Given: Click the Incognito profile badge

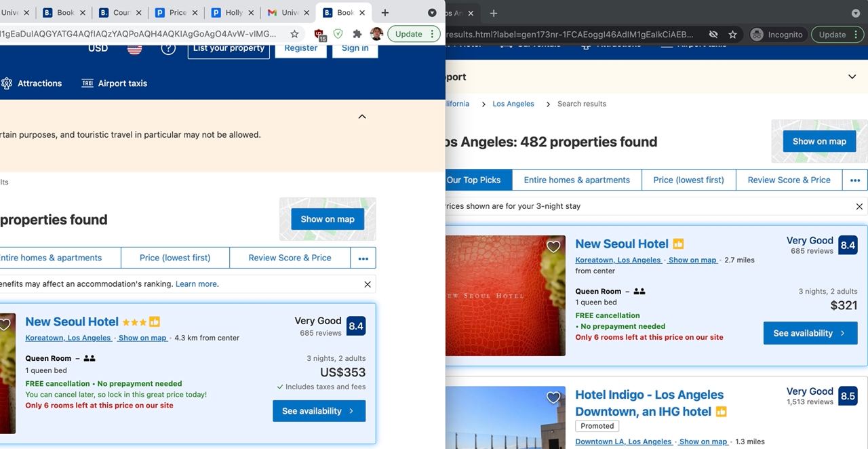Looking at the screenshot, I should (x=776, y=35).
